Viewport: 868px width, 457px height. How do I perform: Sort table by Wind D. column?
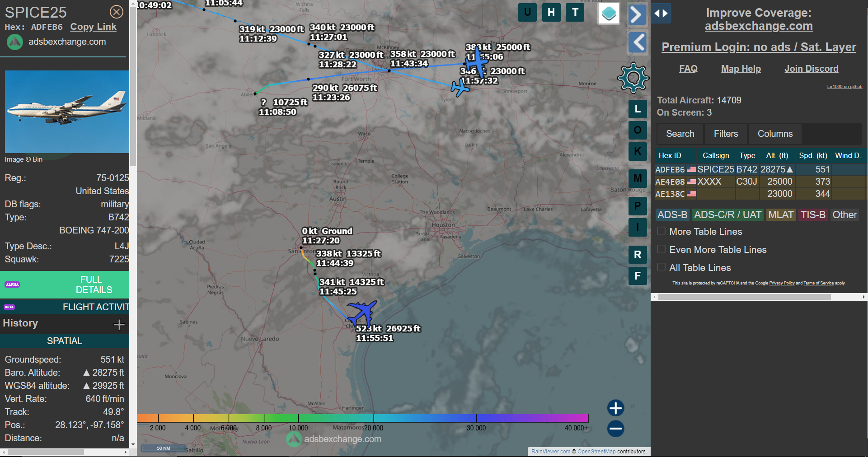[x=848, y=155]
